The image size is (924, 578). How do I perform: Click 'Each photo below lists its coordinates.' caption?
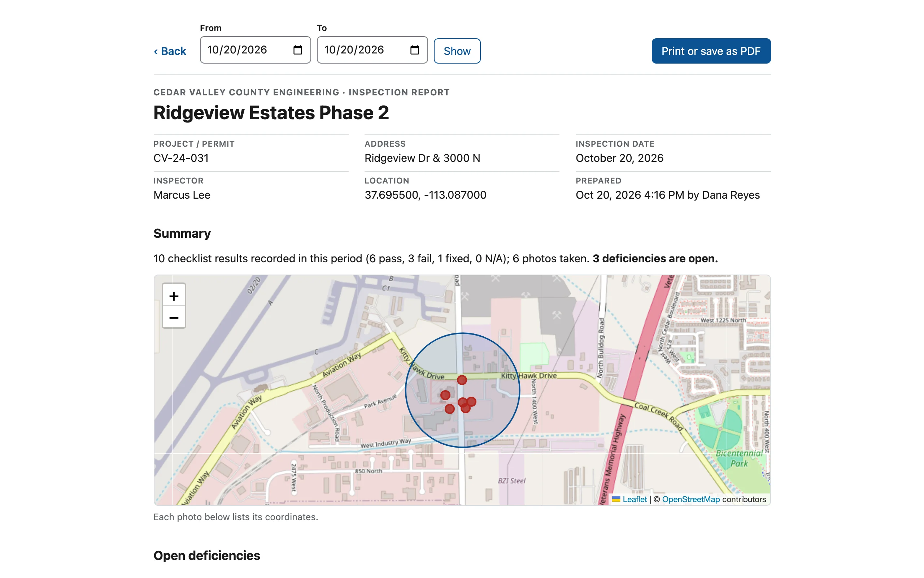coord(236,517)
